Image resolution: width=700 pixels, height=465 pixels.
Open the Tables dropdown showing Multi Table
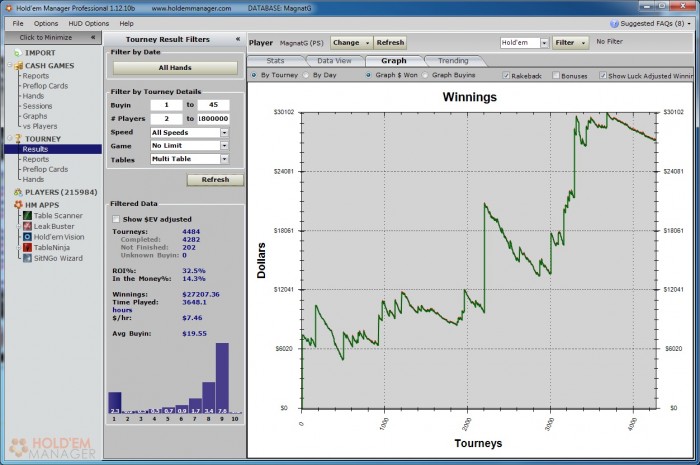click(225, 159)
